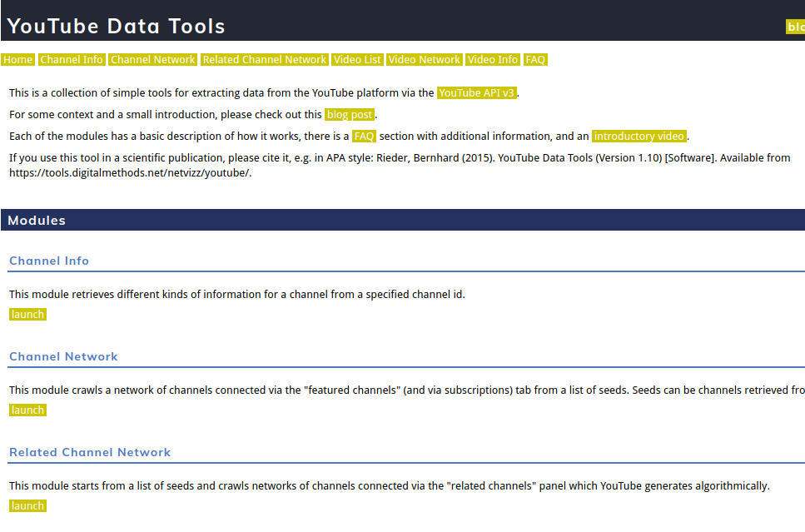
Task: Go to Channel Info in nav bar
Action: [72, 60]
